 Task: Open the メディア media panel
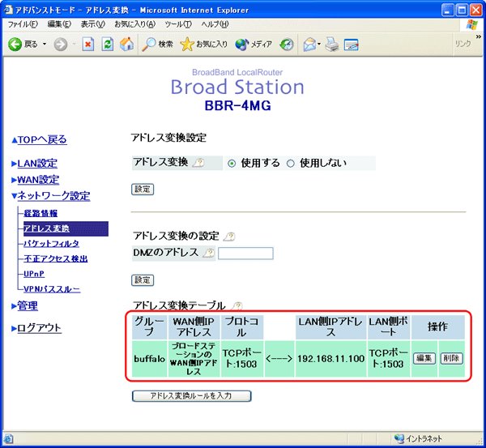pos(254,45)
